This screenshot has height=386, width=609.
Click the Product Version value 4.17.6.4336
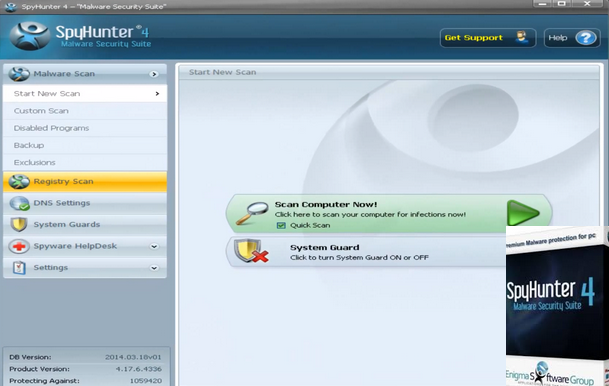(139, 369)
